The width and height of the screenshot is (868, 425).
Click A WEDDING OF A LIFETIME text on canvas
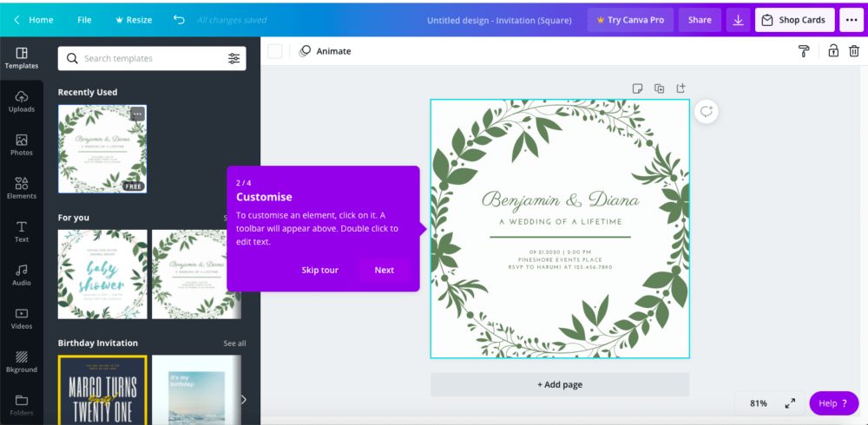click(x=560, y=222)
